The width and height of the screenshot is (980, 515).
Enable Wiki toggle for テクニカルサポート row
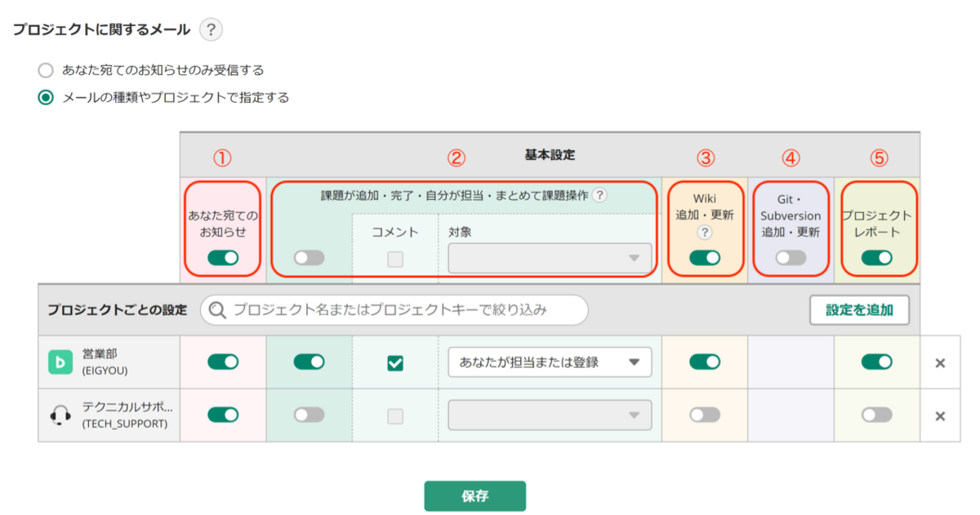coord(705,415)
